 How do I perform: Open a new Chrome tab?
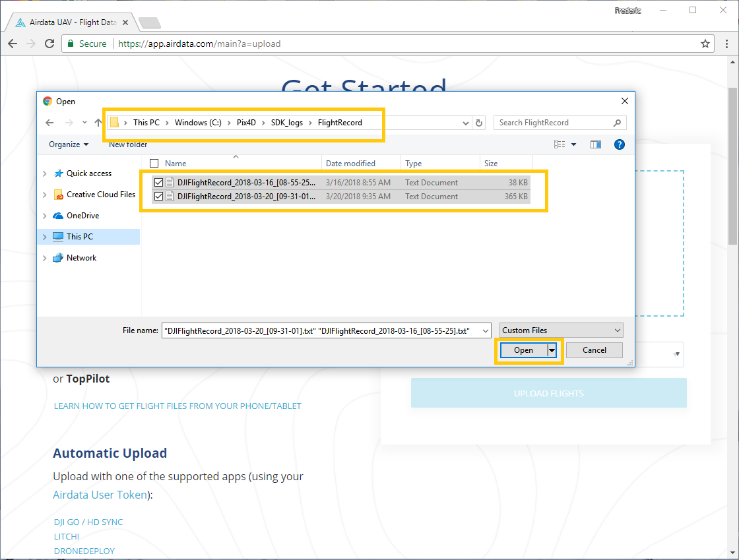[150, 22]
